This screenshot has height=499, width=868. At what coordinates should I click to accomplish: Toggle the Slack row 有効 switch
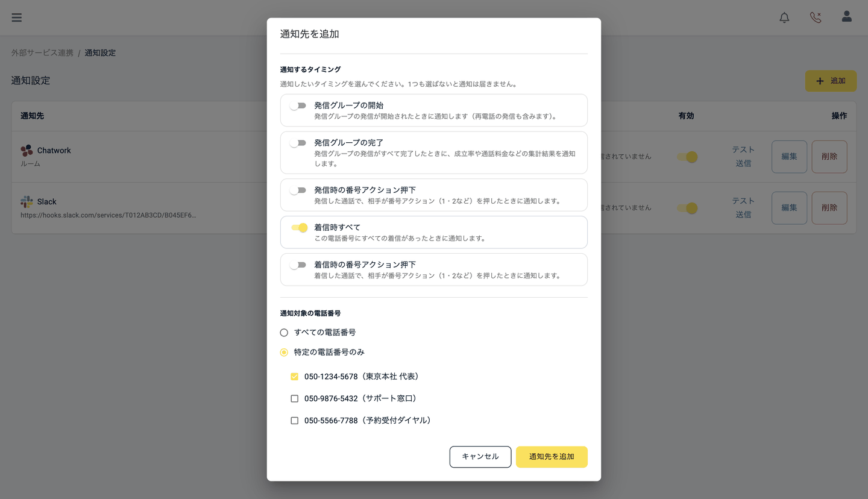(687, 208)
